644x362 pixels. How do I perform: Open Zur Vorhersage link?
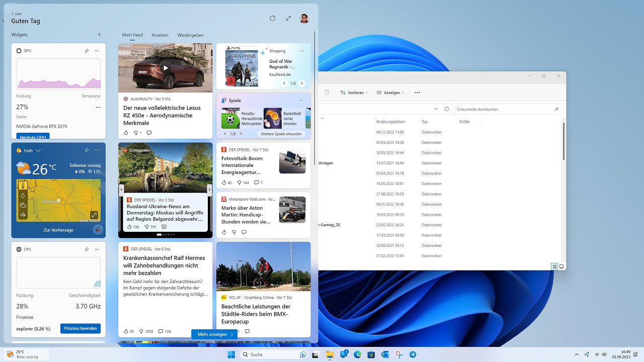click(58, 230)
